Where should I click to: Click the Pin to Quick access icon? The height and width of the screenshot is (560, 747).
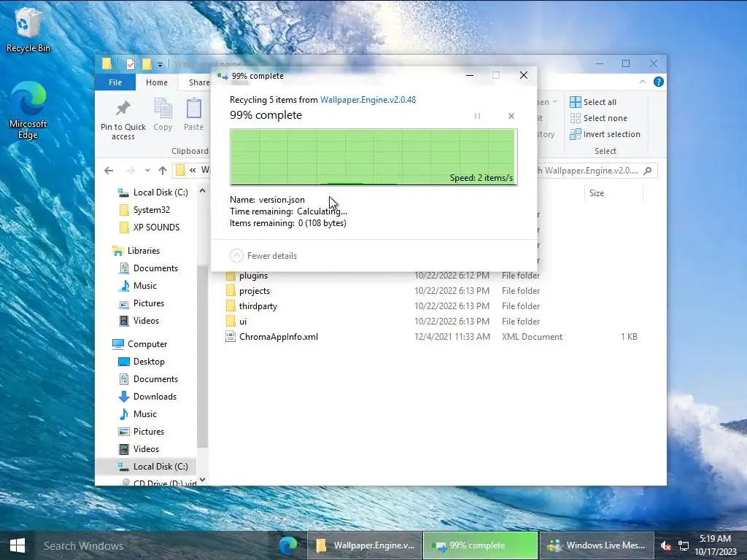click(x=123, y=109)
